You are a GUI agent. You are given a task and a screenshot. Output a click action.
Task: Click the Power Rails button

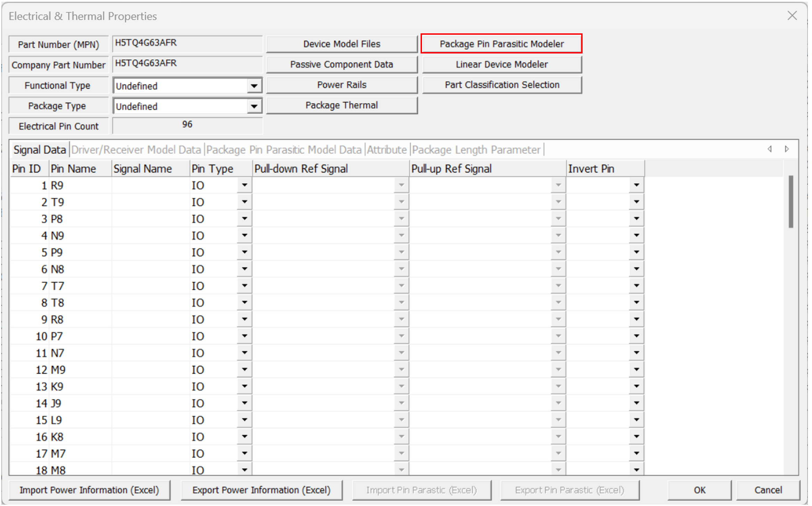(x=341, y=85)
